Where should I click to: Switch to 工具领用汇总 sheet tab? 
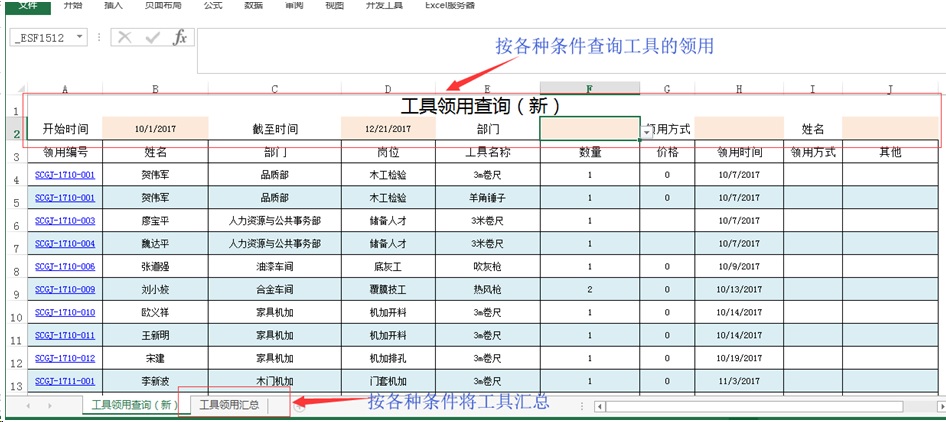tap(229, 405)
